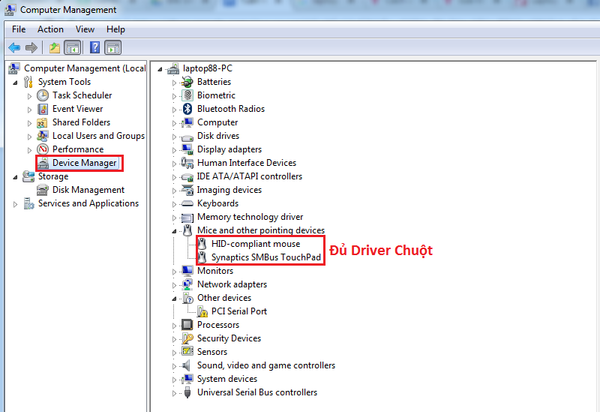The image size is (600, 412).
Task: Open the Action menu
Action: click(x=50, y=29)
